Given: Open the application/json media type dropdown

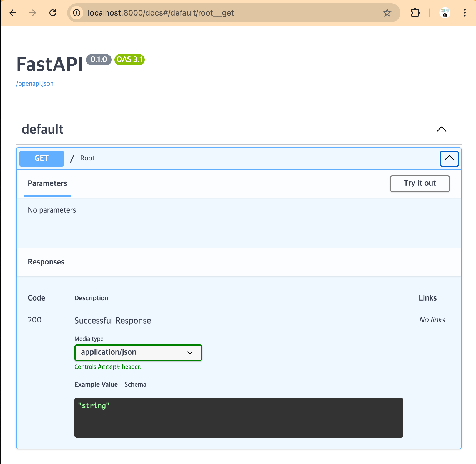Looking at the screenshot, I should 138,352.
